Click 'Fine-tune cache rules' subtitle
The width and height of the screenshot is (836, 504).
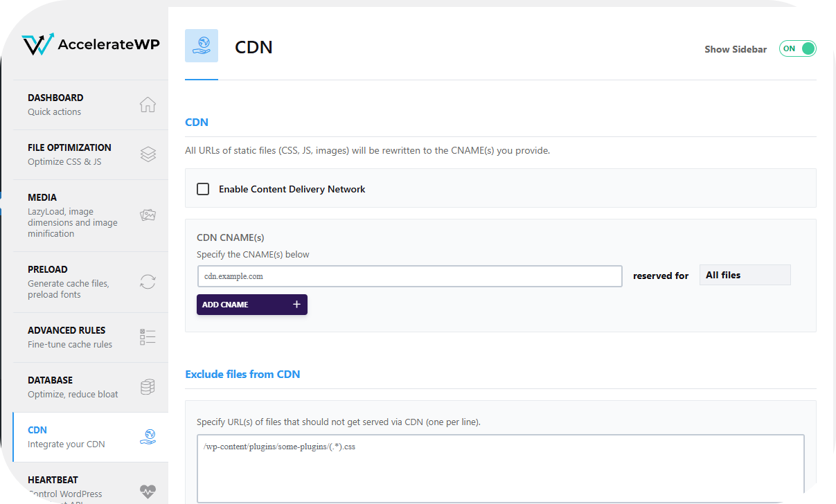pos(70,344)
